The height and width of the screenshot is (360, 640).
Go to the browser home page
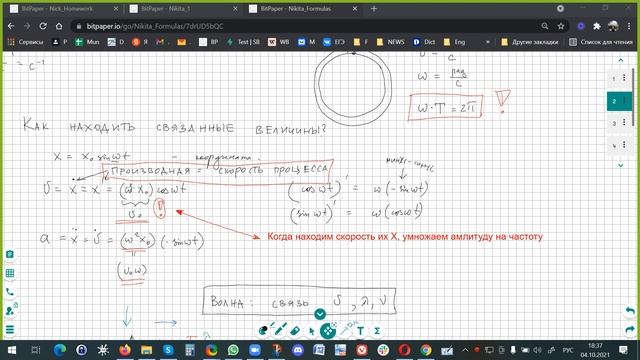(x=59, y=26)
